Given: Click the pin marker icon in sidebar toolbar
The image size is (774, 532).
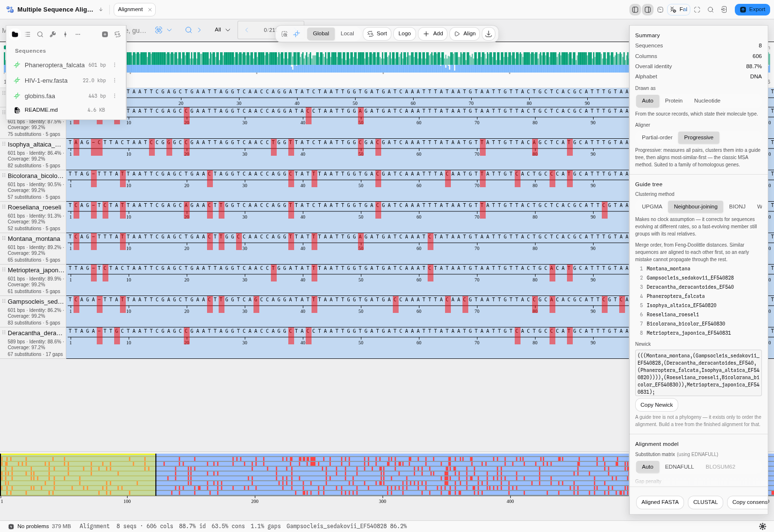Looking at the screenshot, I should point(65,34).
